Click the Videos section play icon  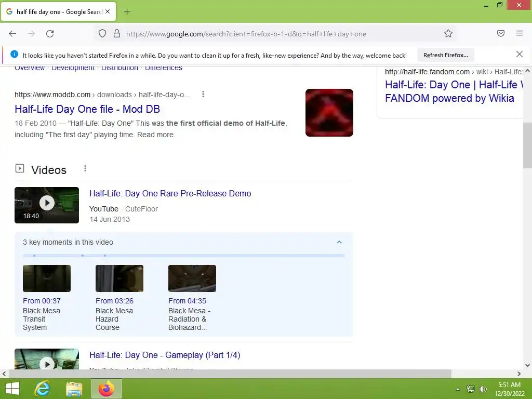(x=20, y=168)
